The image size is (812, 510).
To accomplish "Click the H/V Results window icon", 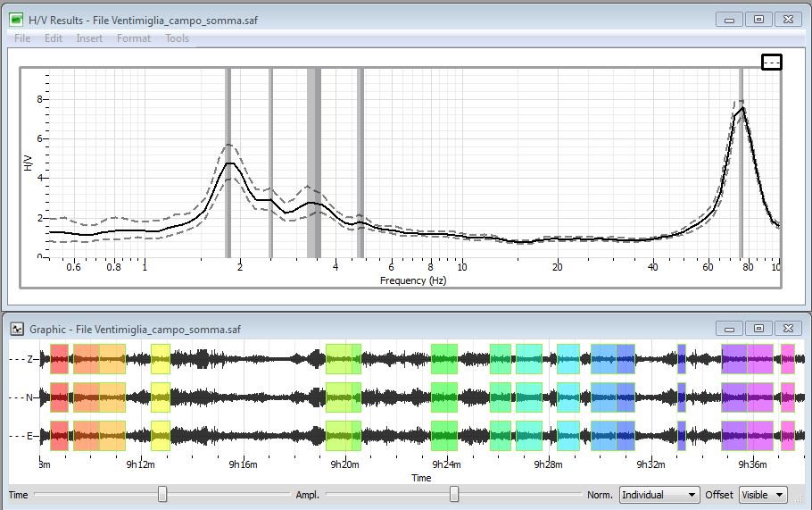I will tap(17, 20).
